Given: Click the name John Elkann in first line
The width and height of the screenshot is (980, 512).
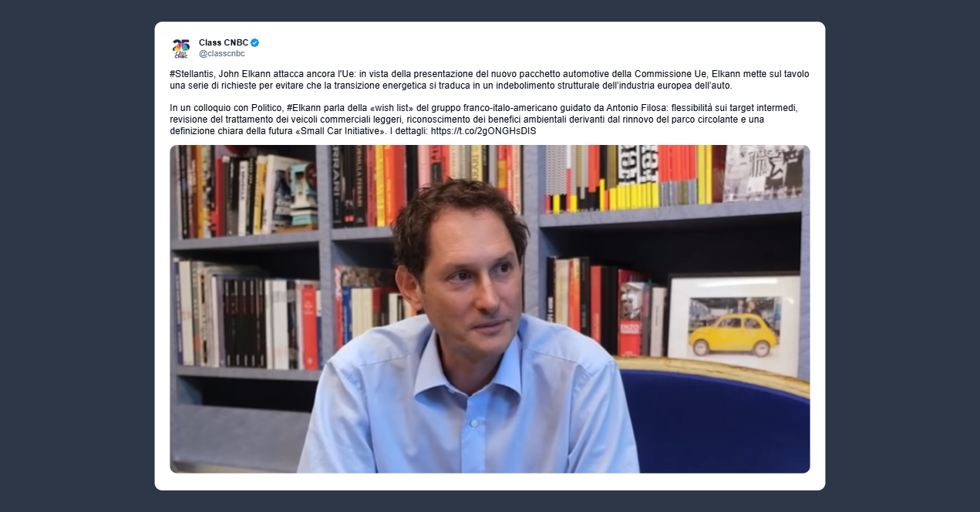Looking at the screenshot, I should click(x=247, y=74).
